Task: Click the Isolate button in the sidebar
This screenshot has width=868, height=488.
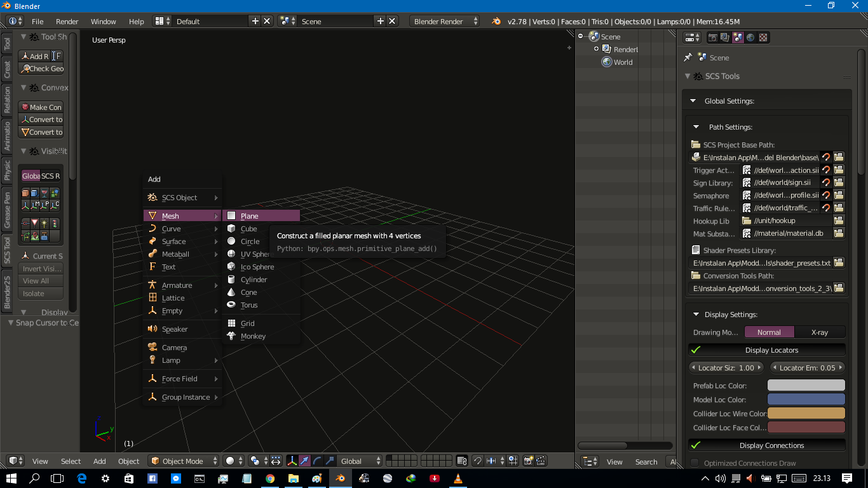Action: point(41,293)
